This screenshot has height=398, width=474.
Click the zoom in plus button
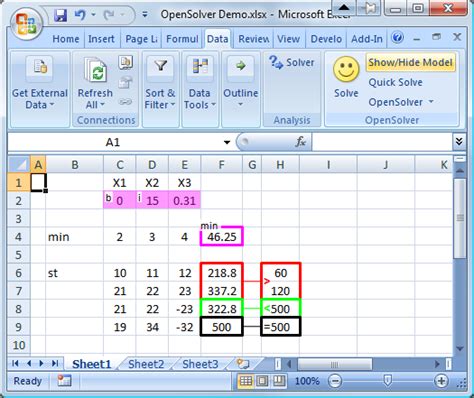[441, 381]
